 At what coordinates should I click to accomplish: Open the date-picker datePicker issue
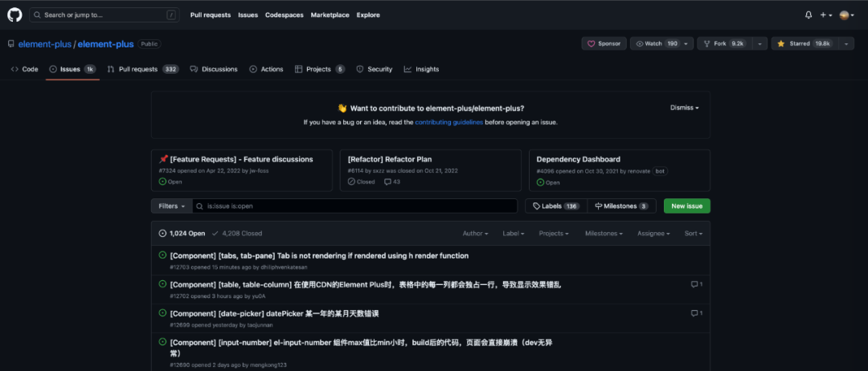click(x=274, y=313)
